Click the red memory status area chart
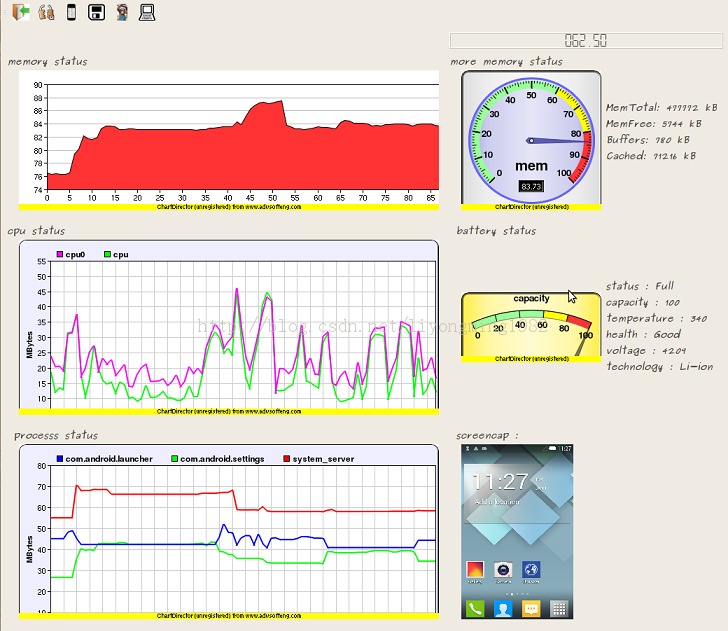The height and width of the screenshot is (631, 728). point(229,140)
